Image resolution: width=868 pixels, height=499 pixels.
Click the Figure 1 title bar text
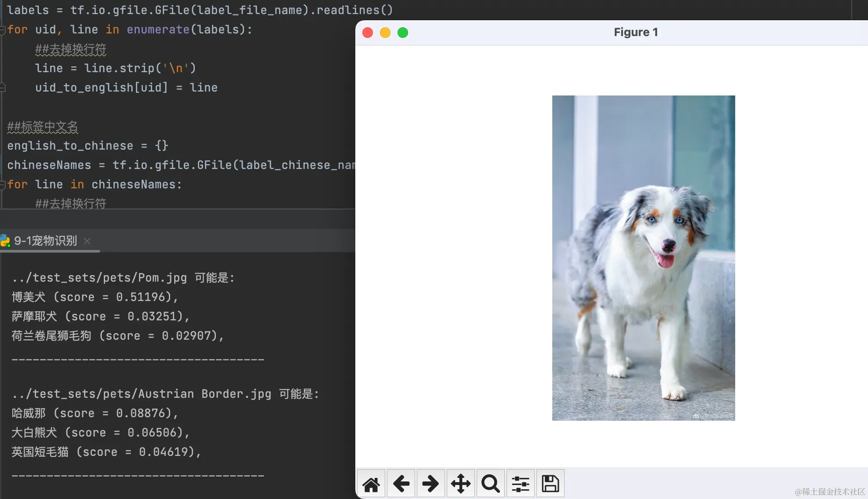(636, 32)
